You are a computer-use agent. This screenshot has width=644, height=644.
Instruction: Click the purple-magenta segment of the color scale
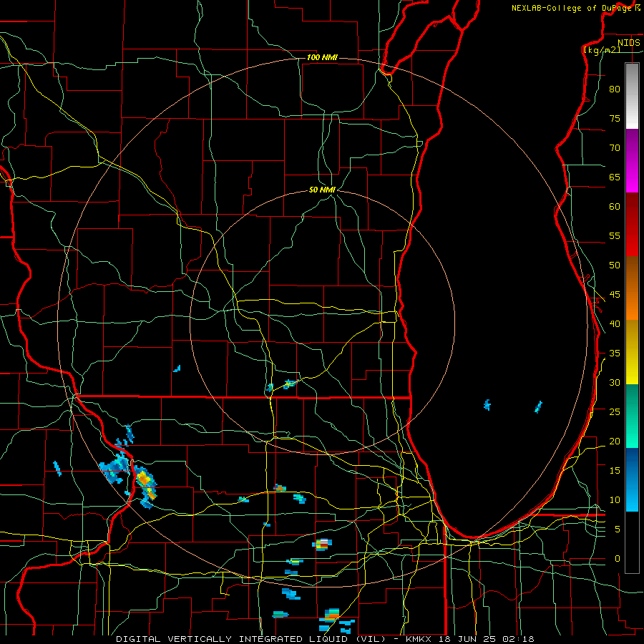(632, 161)
